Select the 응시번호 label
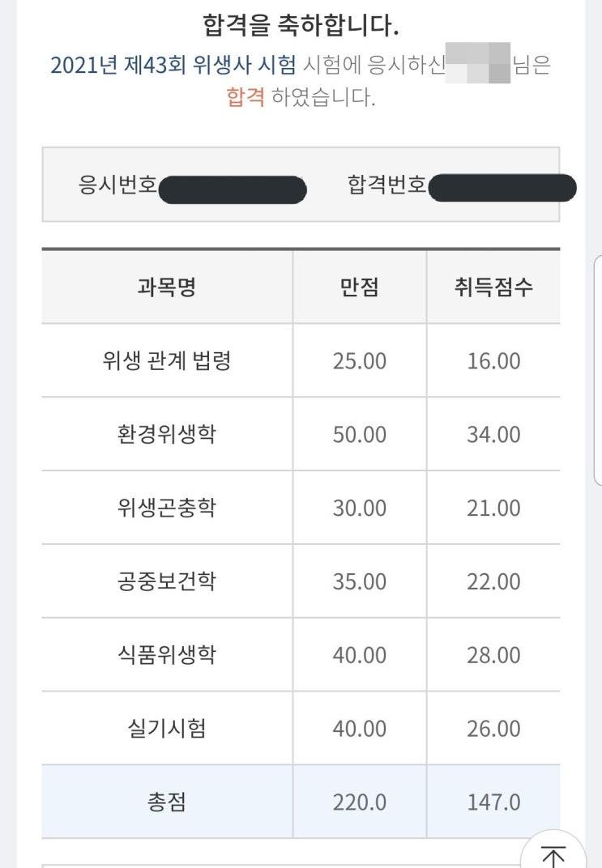 pos(117,185)
